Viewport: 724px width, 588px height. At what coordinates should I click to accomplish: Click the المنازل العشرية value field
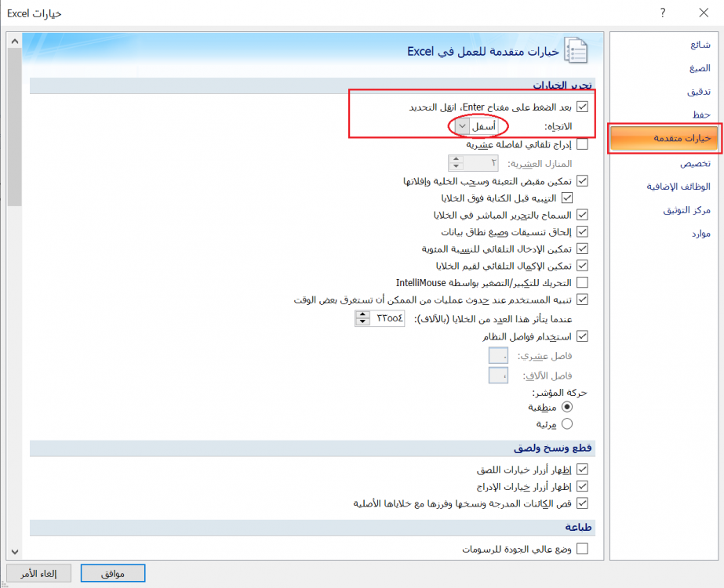(x=481, y=163)
